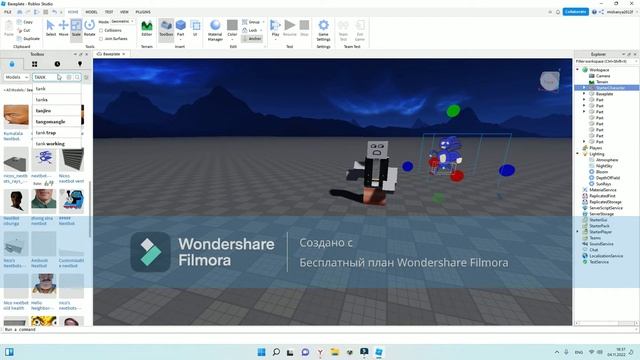
Task: Open Game Settings
Action: pos(323,30)
